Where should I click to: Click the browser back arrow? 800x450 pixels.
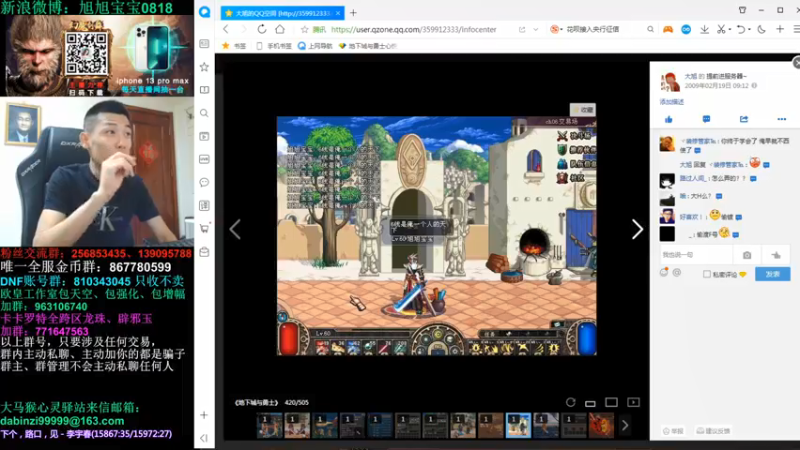pos(226,30)
